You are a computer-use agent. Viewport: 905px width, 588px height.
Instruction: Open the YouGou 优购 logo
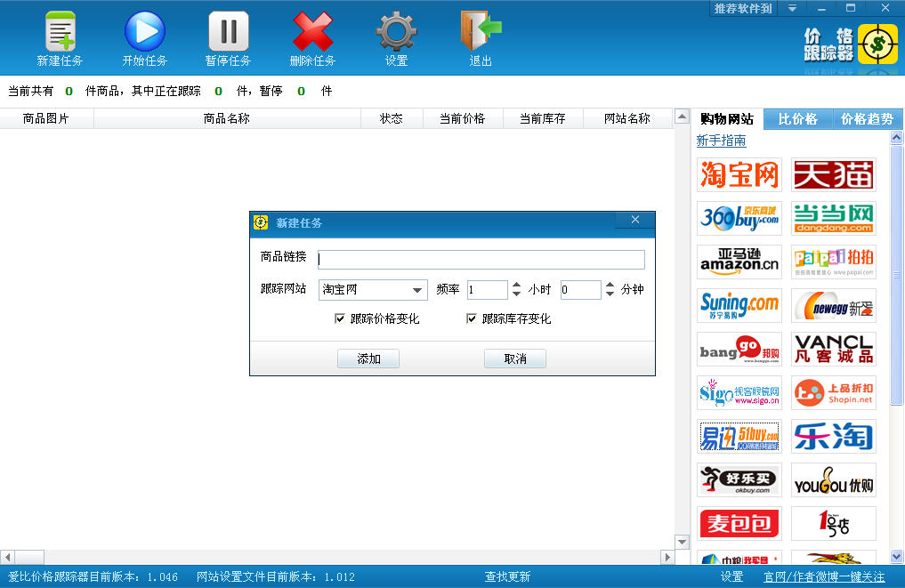pos(834,480)
